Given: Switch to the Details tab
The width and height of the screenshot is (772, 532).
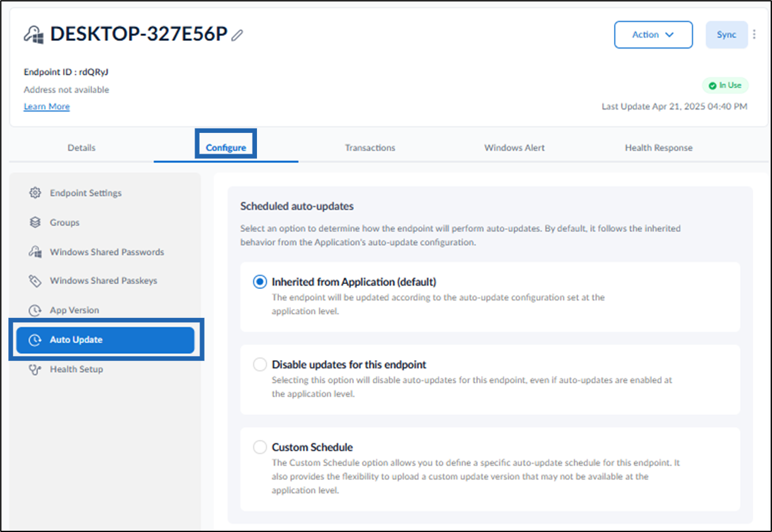Looking at the screenshot, I should (x=81, y=148).
